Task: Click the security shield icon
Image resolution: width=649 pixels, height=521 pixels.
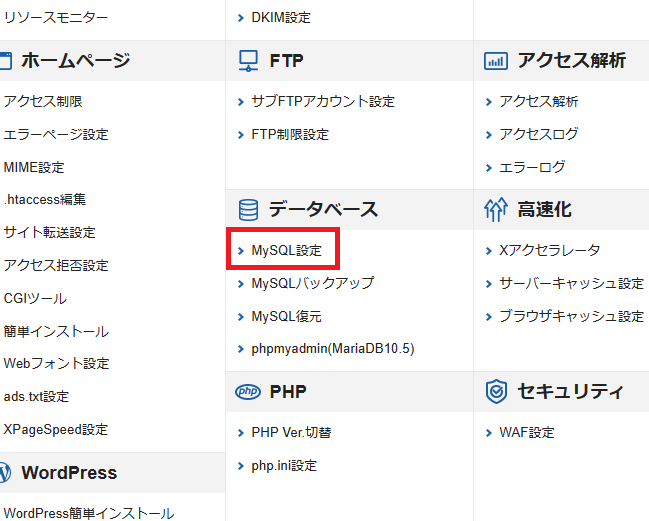Action: (x=496, y=391)
